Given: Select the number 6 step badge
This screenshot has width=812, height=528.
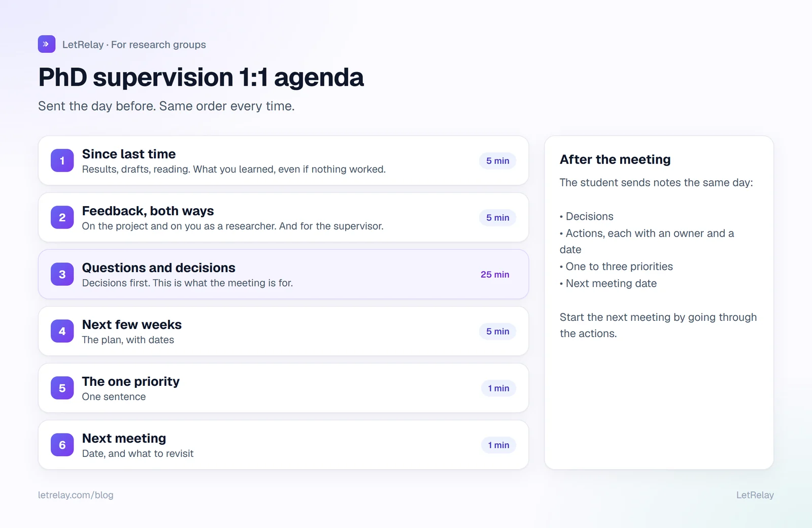Looking at the screenshot, I should 62,445.
